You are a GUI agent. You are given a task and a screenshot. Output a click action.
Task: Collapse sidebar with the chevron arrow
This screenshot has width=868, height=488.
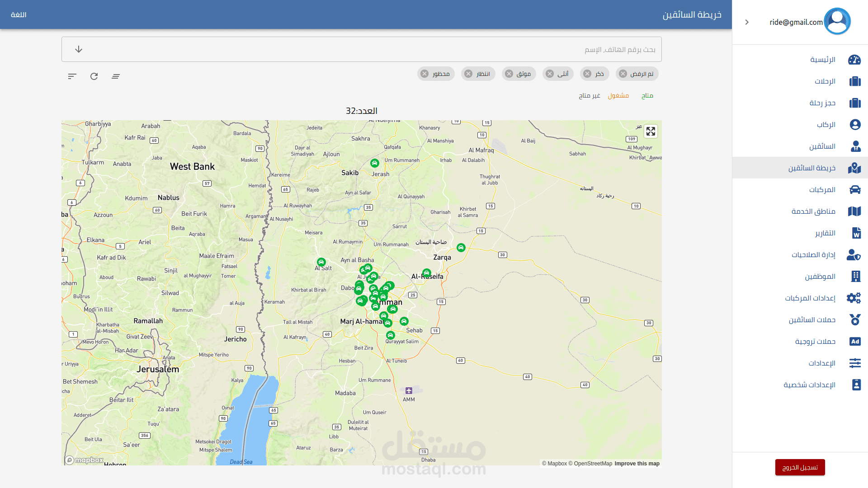tap(747, 22)
